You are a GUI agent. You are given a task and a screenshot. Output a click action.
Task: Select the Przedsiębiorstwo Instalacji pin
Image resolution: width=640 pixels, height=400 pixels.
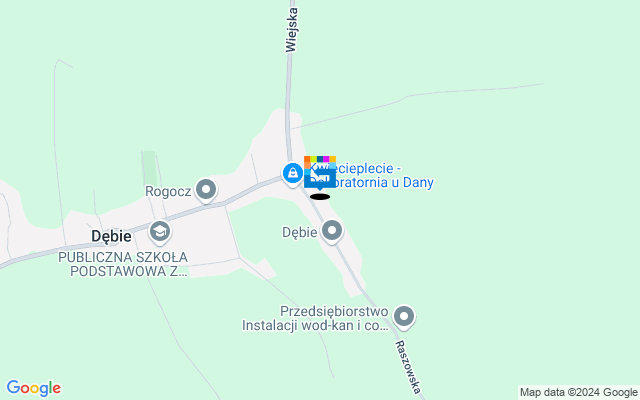click(404, 317)
